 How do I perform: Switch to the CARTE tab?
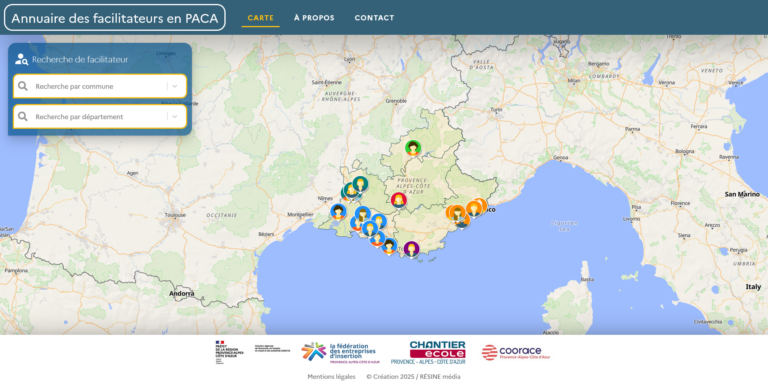261,18
